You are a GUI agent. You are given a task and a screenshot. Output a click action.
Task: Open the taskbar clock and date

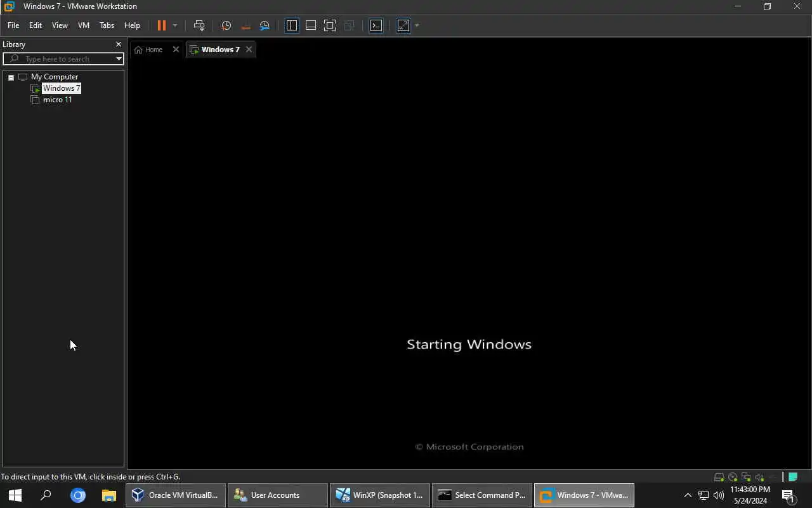(x=750, y=495)
